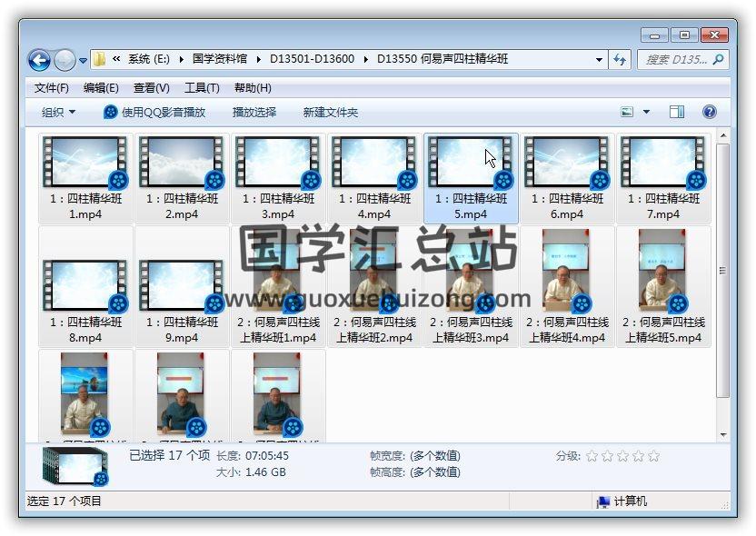Set rating using the third star

[622, 456]
